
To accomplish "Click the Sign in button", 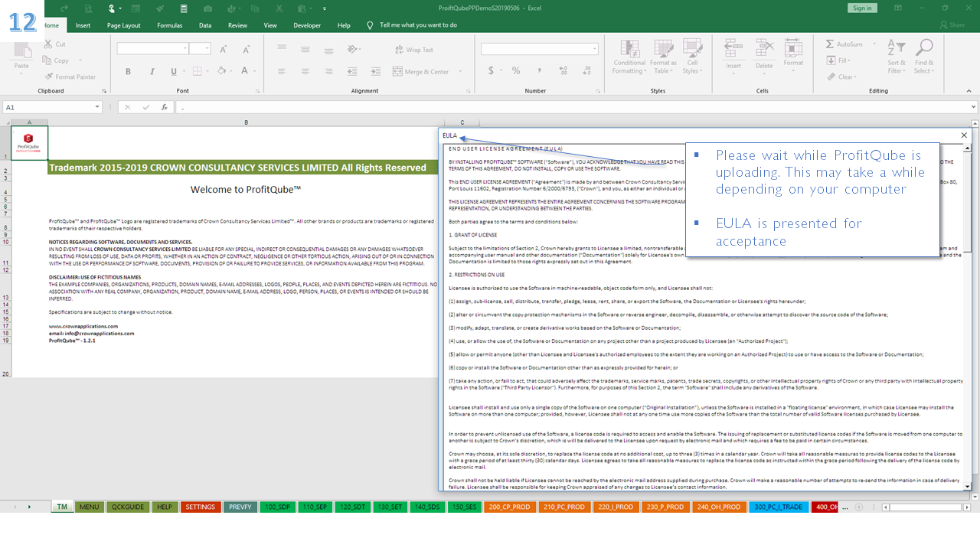I will point(862,8).
